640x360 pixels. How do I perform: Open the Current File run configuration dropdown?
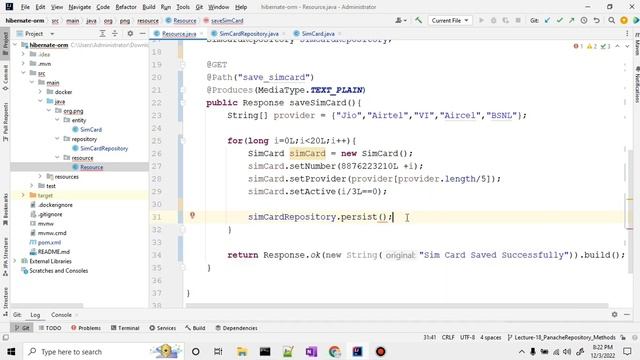pyautogui.click(x=449, y=20)
